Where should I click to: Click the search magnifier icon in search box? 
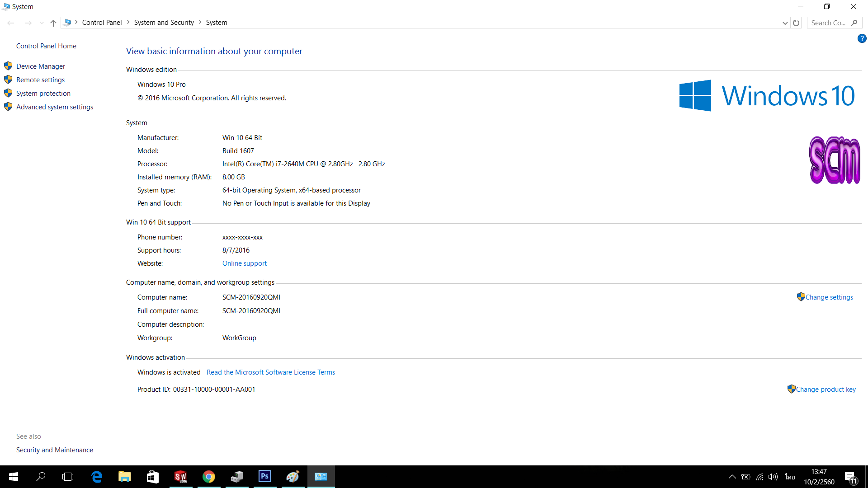pyautogui.click(x=854, y=23)
